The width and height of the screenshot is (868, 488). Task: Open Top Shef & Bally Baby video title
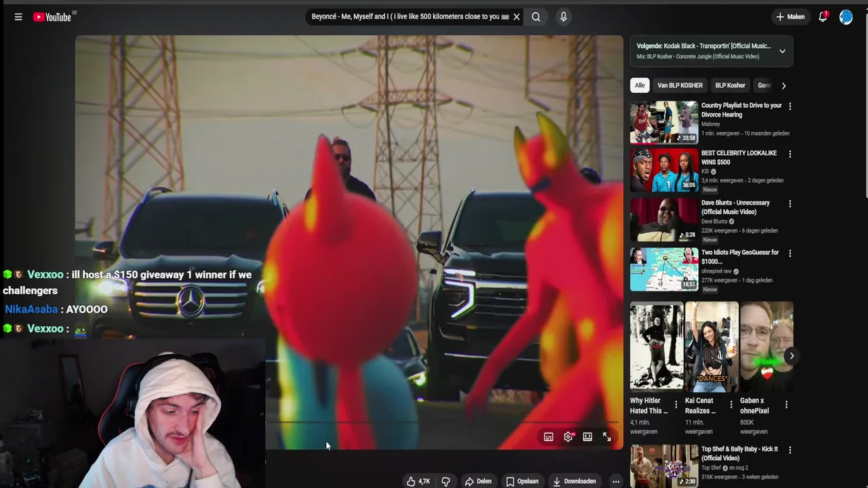click(739, 453)
